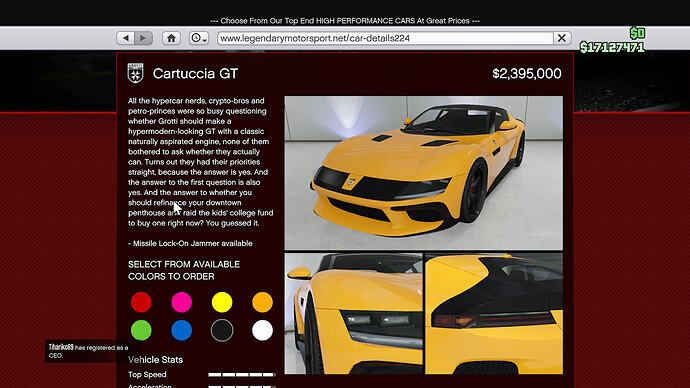This screenshot has width=690, height=388.
Task: Open the headlight close-up thumbnail
Action: coord(354,314)
